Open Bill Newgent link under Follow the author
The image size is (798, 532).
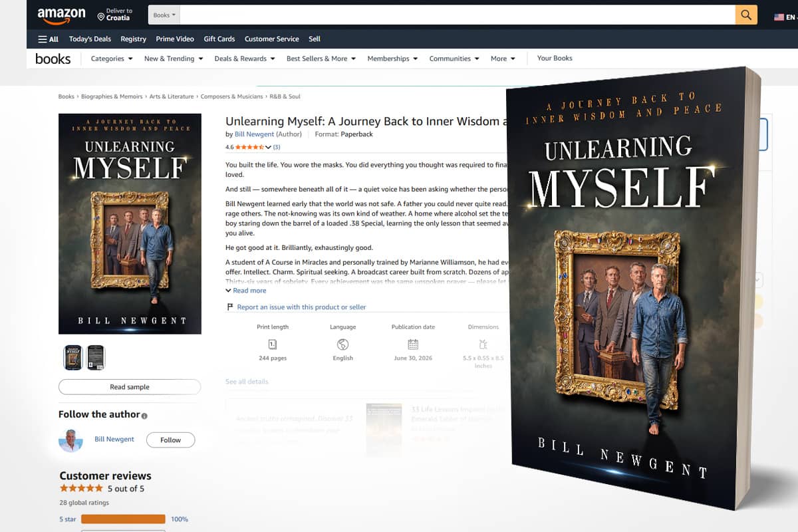(114, 440)
